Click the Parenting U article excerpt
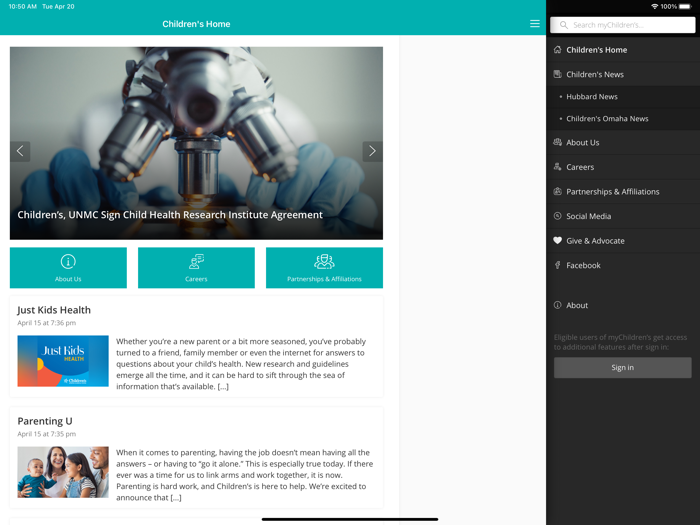This screenshot has width=700, height=525. click(x=245, y=475)
